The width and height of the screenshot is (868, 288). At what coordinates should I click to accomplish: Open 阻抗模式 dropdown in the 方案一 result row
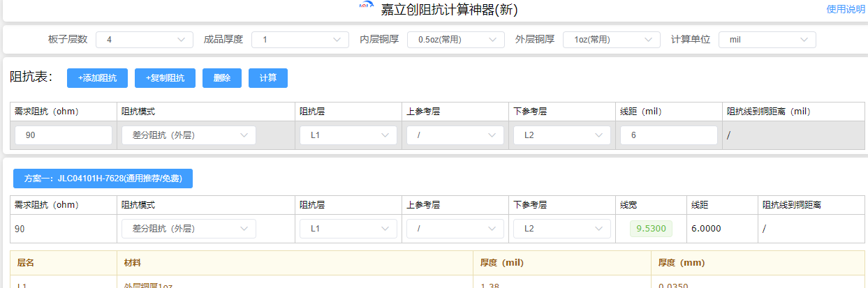[189, 229]
